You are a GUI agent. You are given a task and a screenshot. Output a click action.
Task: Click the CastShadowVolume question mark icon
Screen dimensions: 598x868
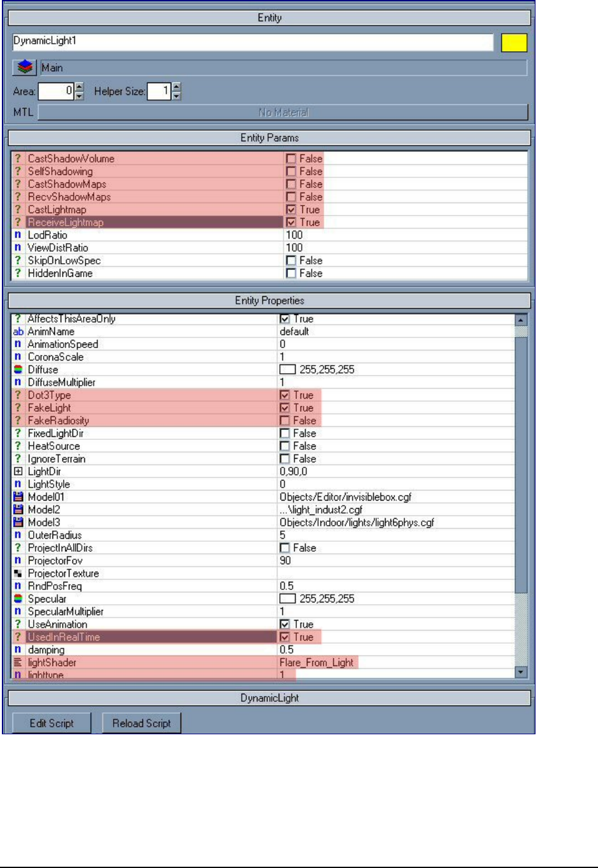tap(18, 159)
